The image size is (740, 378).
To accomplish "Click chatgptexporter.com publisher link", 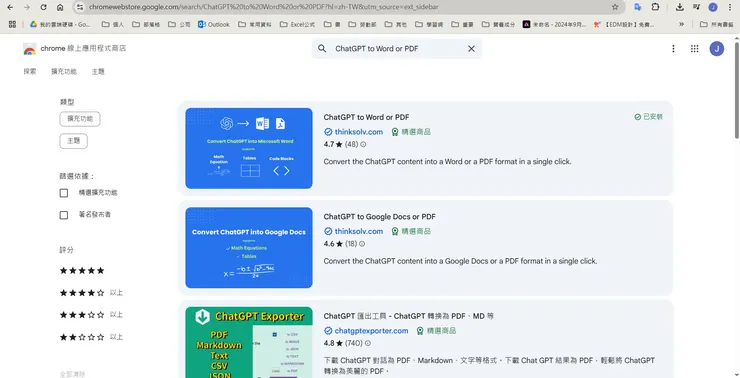I will 371,331.
